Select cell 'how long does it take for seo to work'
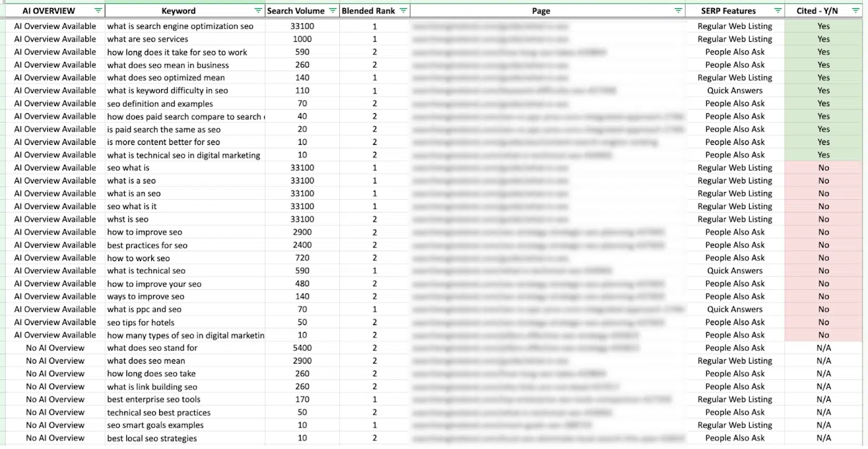868x449 pixels. 185,52
